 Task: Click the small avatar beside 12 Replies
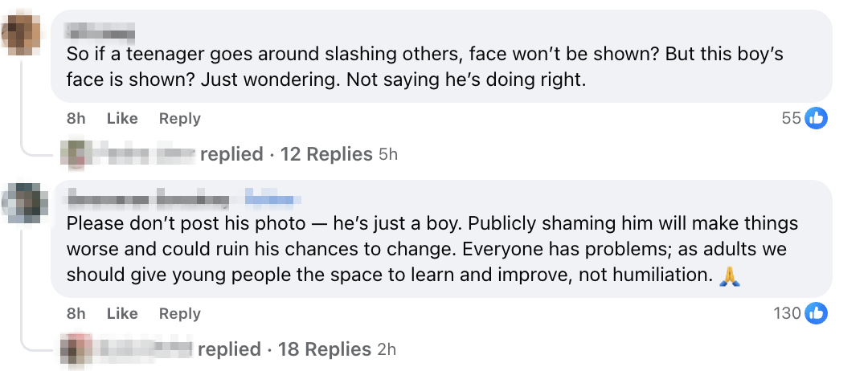[x=72, y=153]
